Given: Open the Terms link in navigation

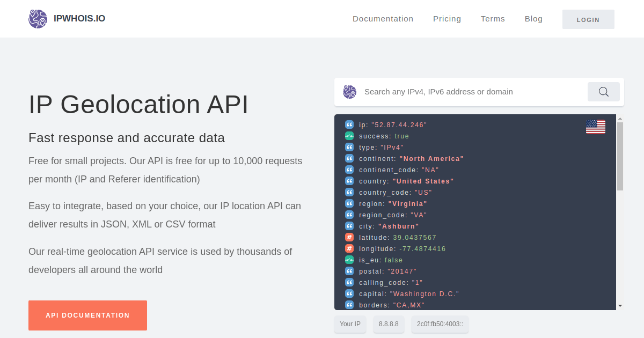Looking at the screenshot, I should 493,19.
